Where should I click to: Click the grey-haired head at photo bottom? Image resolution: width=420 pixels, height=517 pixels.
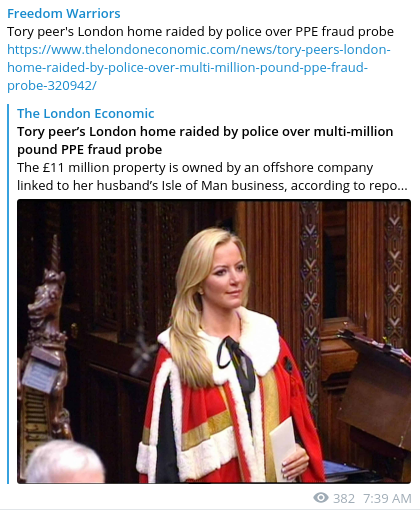pyautogui.click(x=65, y=462)
